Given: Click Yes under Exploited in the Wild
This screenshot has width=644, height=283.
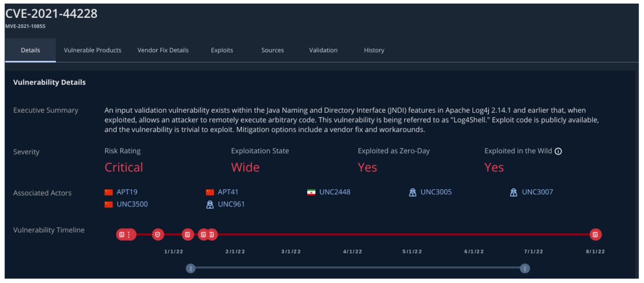Looking at the screenshot, I should [x=494, y=167].
